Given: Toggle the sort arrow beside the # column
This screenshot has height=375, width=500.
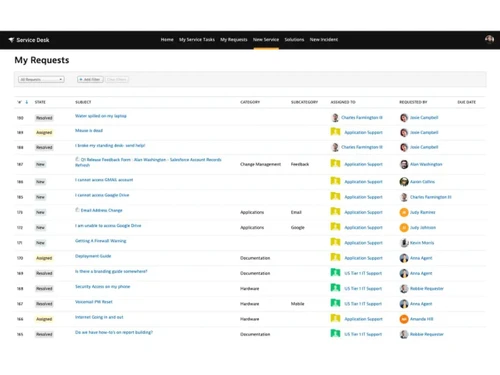Looking at the screenshot, I should [27, 102].
